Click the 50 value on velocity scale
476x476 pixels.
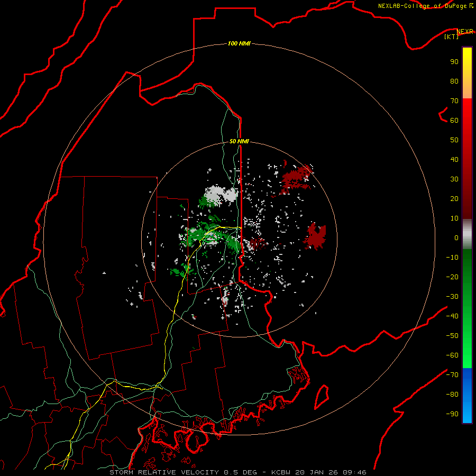tap(454, 140)
